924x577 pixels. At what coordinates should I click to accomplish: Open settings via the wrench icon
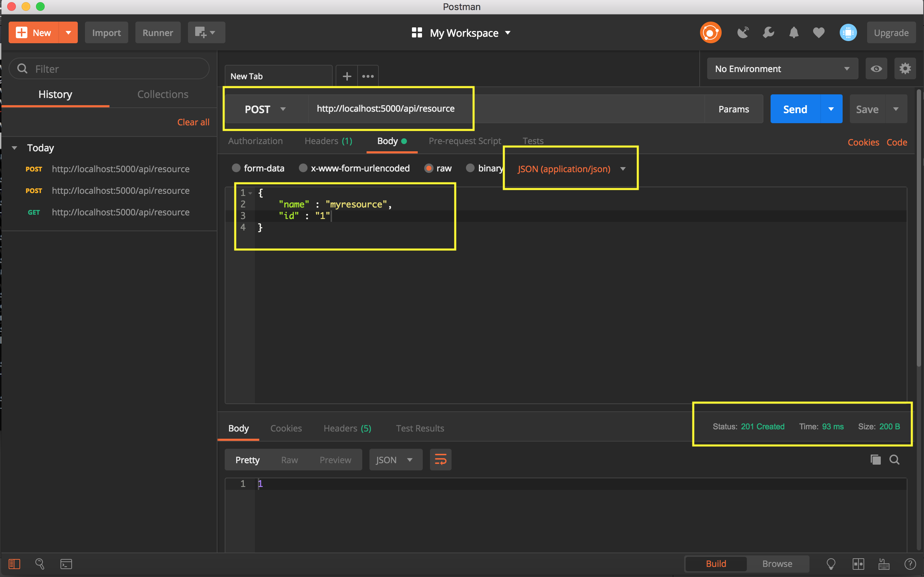click(768, 33)
